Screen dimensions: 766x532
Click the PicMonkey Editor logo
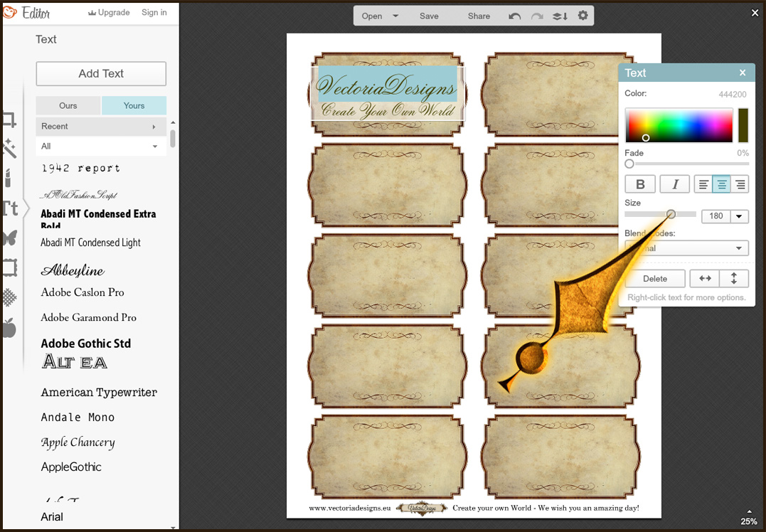26,13
